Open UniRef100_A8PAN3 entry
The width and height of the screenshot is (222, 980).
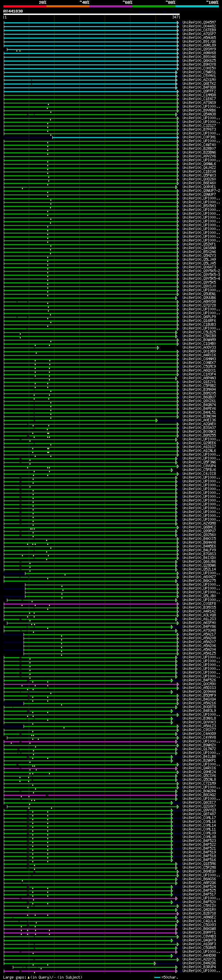[x=199, y=378]
